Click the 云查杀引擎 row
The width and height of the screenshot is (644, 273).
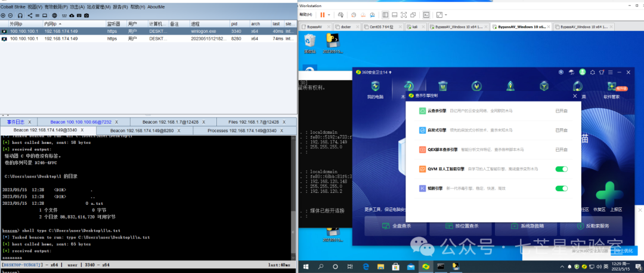493,111
